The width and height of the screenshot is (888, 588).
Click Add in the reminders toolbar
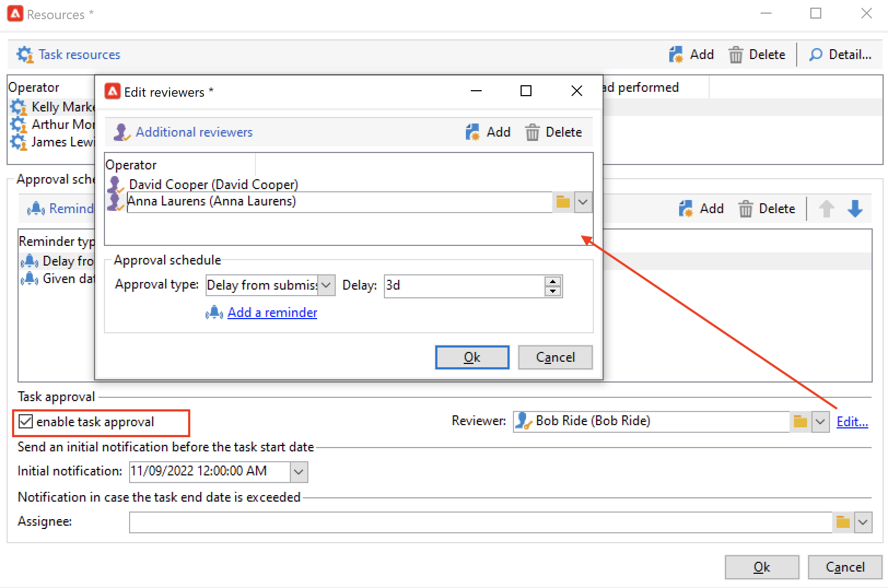point(701,209)
